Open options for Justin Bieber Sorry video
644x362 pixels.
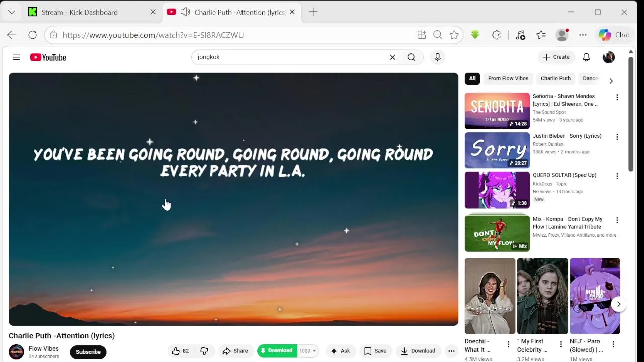pos(617,137)
